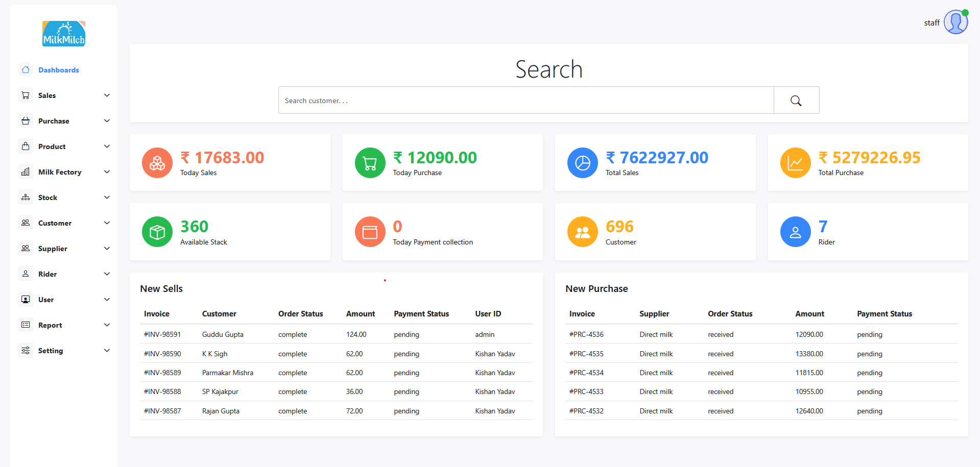Expand the Sales menu chevron

107,95
